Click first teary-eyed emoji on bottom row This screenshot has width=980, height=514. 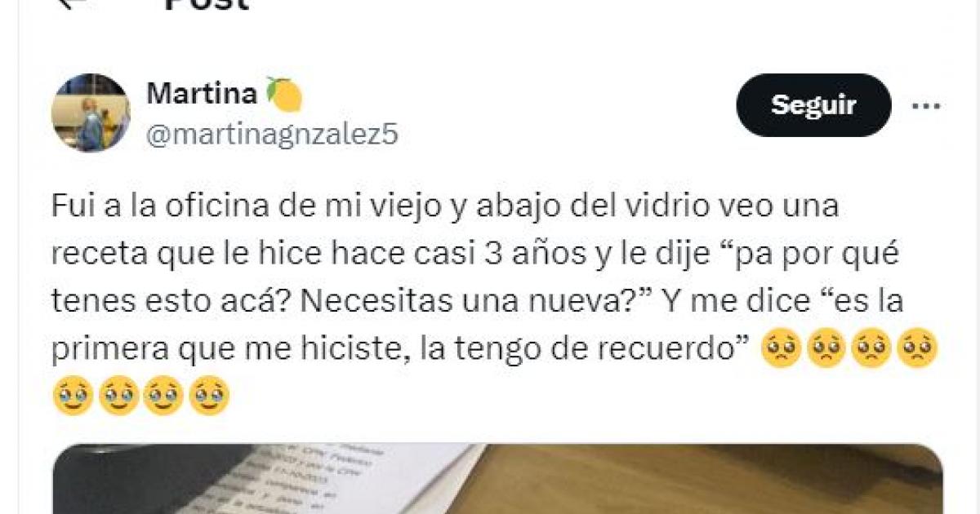72,396
